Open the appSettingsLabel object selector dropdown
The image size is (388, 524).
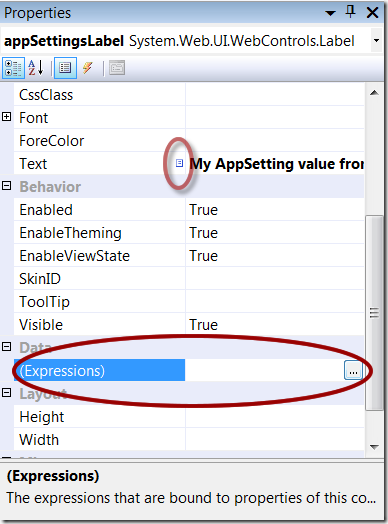376,41
